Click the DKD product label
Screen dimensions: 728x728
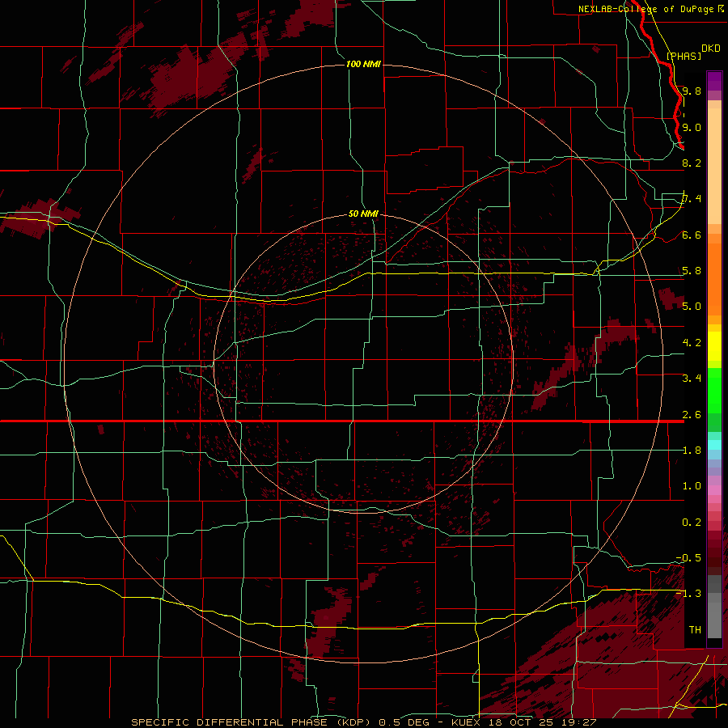point(711,49)
